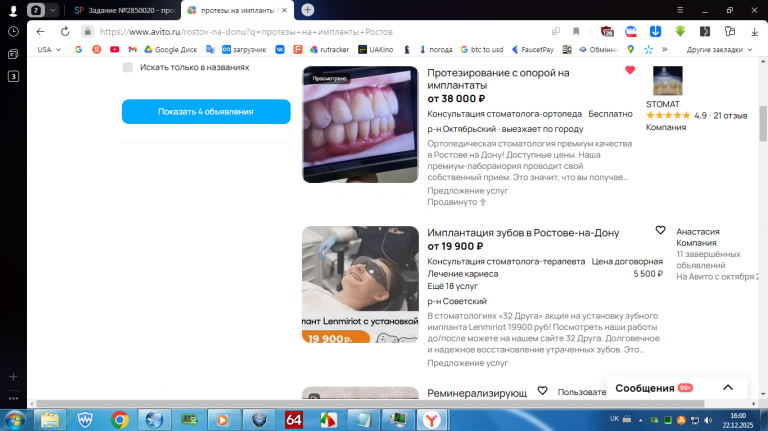The image size is (768, 431).
Task: Open the red shield extension with badge
Action: (607, 31)
